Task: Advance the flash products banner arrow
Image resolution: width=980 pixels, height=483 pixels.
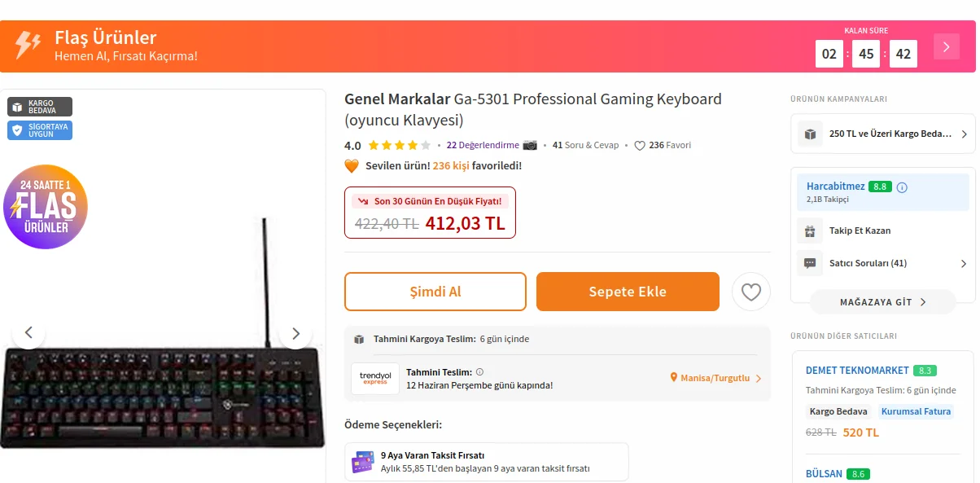Action: 947,47
